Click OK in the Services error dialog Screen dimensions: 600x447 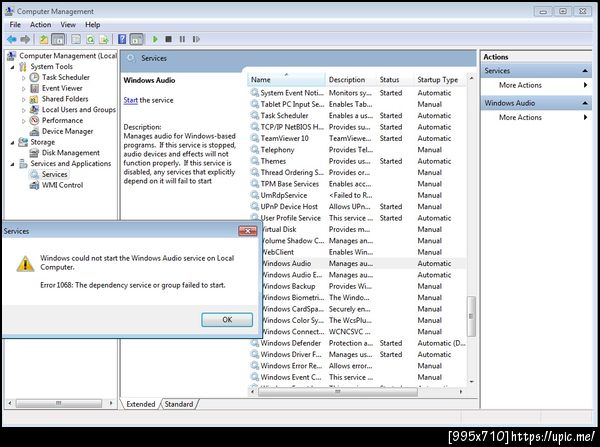227,320
